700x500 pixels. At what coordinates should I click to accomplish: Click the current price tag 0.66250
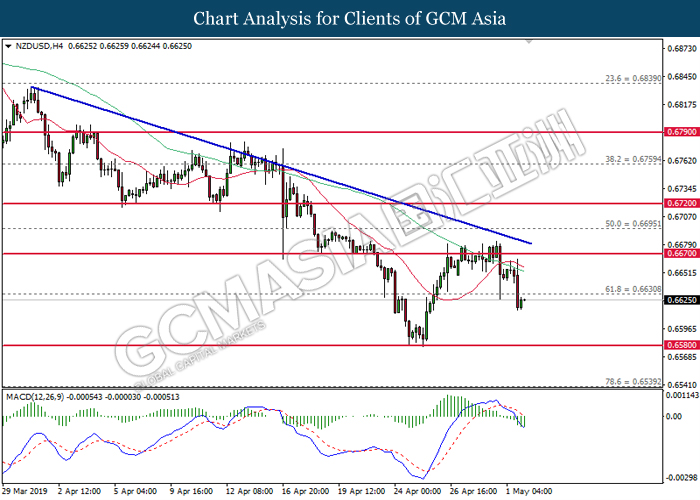pyautogui.click(x=682, y=300)
